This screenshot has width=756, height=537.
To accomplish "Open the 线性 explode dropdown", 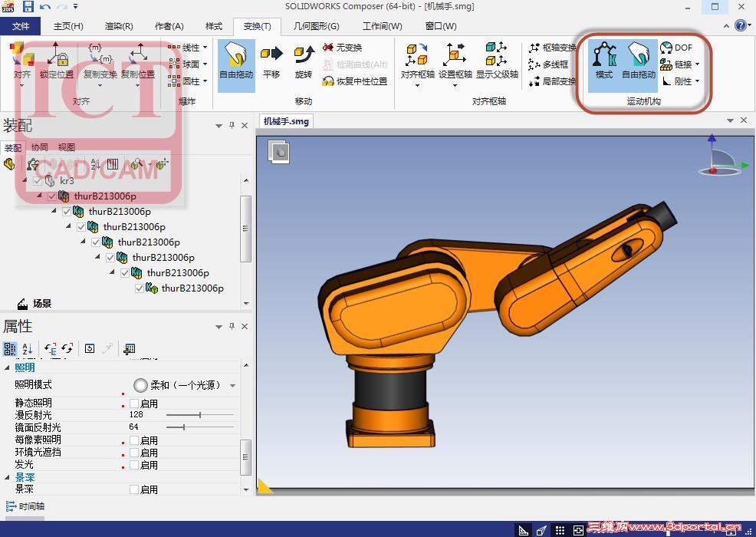I will [205, 48].
